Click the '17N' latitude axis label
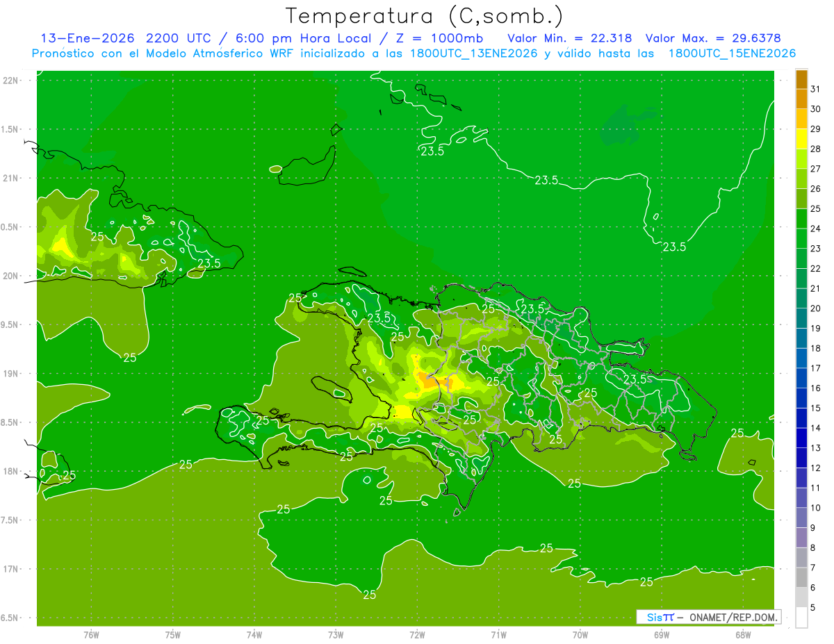Image resolution: width=834 pixels, height=644 pixels. click(x=10, y=569)
